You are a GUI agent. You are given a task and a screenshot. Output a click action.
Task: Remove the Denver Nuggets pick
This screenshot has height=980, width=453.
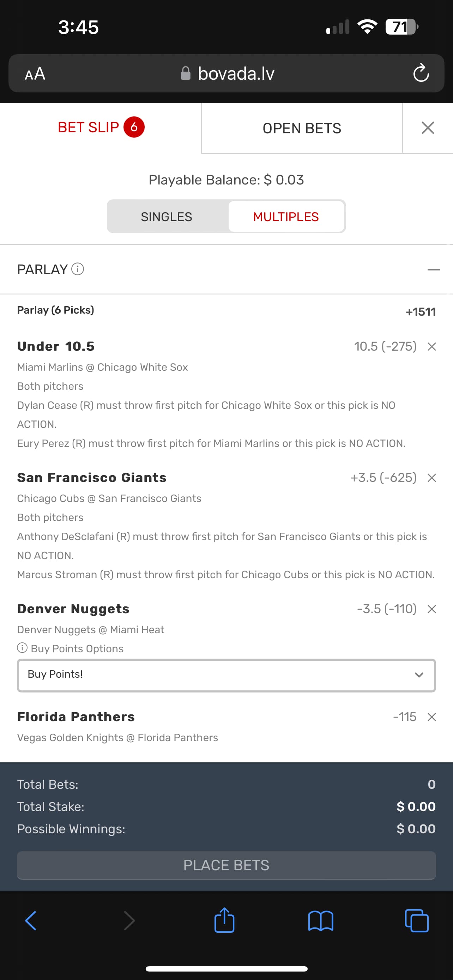431,609
